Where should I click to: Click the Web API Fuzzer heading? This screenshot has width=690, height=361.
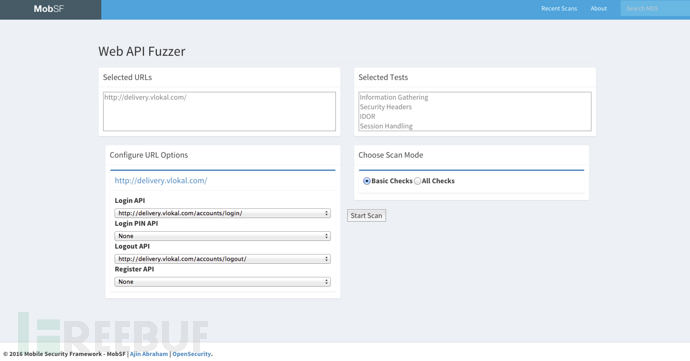click(142, 52)
